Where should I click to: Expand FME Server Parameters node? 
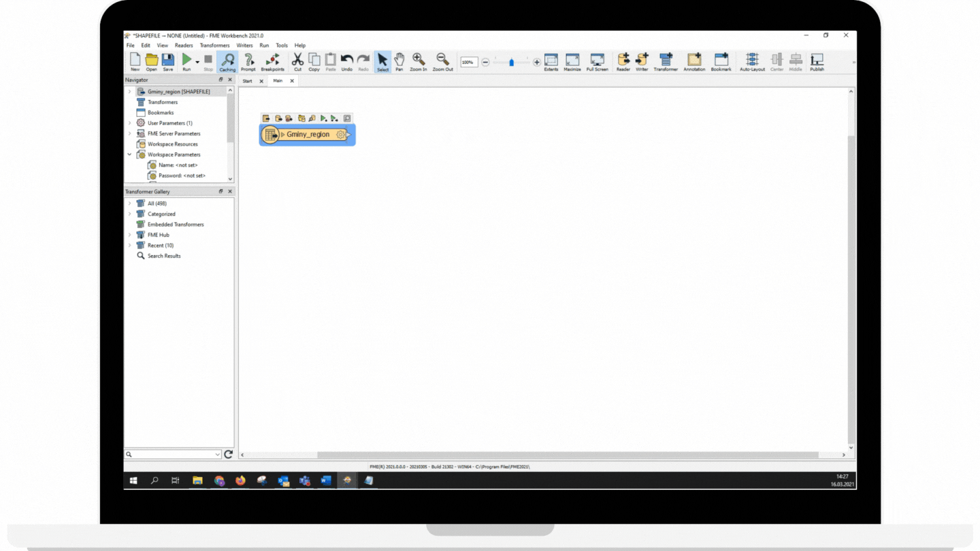[x=129, y=133]
